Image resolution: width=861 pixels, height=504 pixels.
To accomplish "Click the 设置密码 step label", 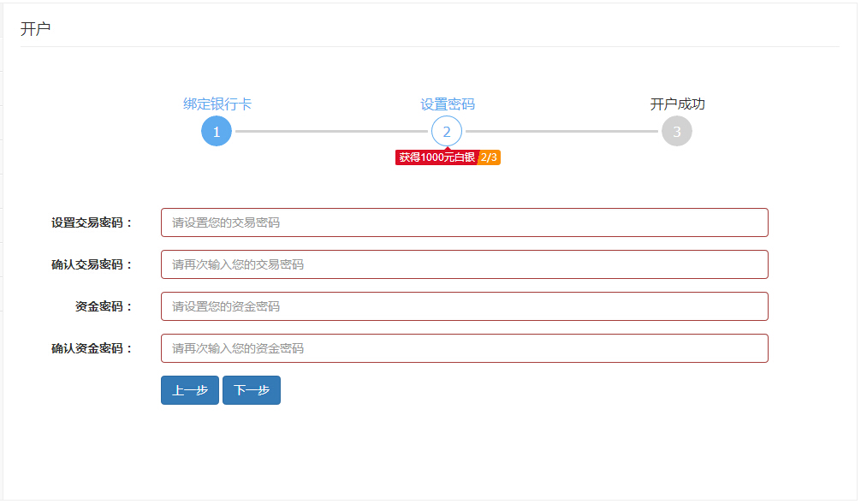I will tap(447, 103).
